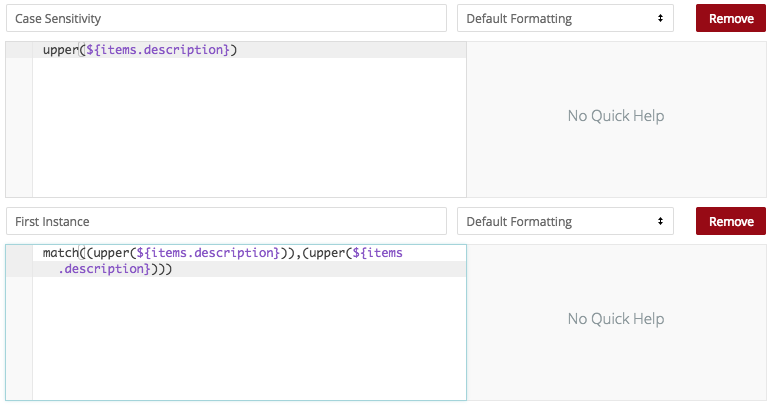Remove the Case Sensitivity field
Screen dimensions: 779x407
click(730, 18)
